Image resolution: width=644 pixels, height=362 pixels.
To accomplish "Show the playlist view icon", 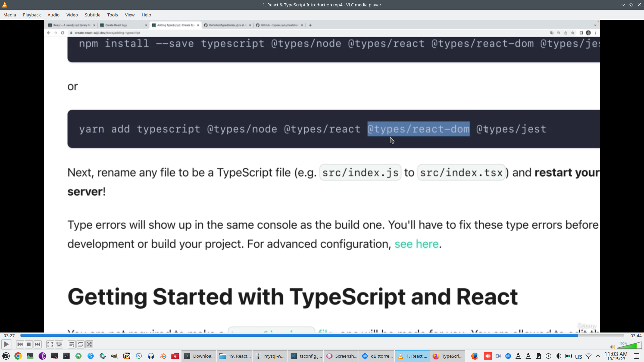I will [x=71, y=344].
